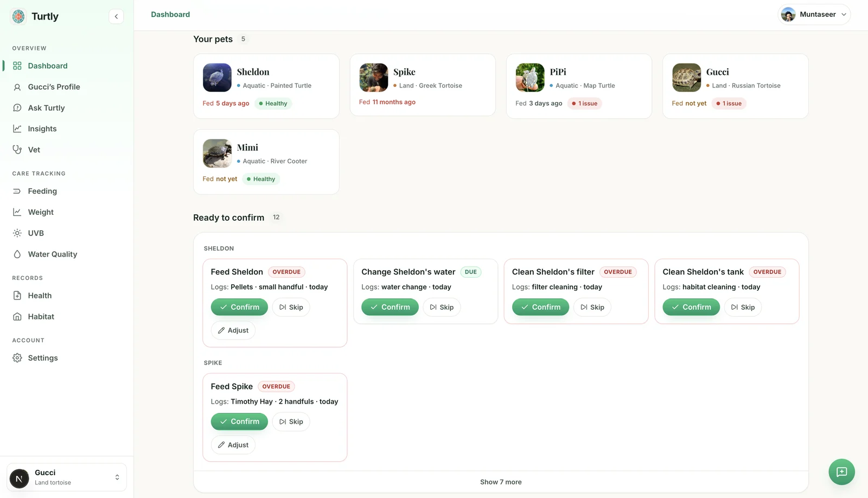The height and width of the screenshot is (498, 868).
Task: Open Sheldon's pet card photo
Action: pos(217,78)
